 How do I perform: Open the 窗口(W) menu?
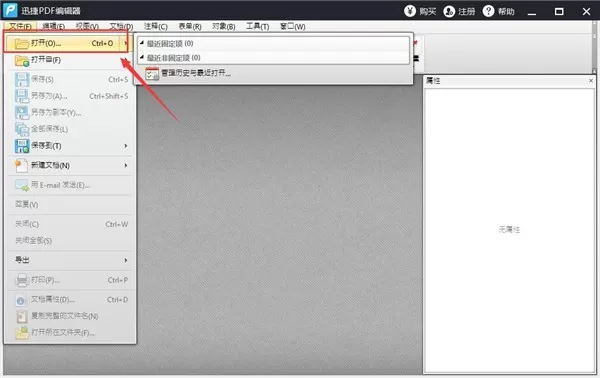tap(292, 26)
